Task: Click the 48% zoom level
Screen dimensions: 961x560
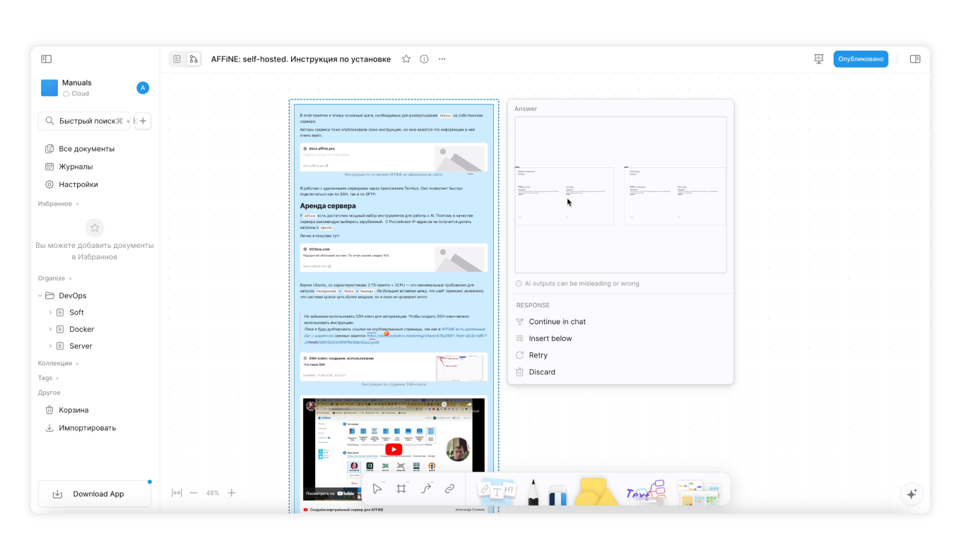Action: (213, 493)
